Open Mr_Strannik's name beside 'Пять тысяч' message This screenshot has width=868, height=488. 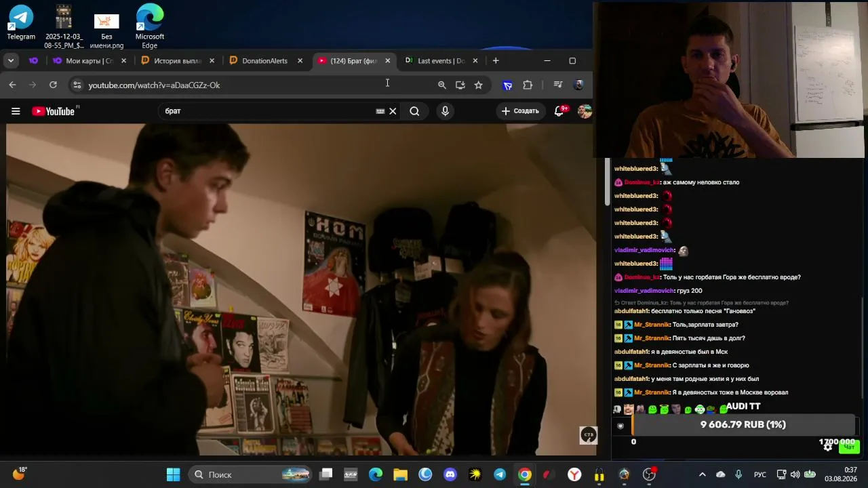click(652, 338)
